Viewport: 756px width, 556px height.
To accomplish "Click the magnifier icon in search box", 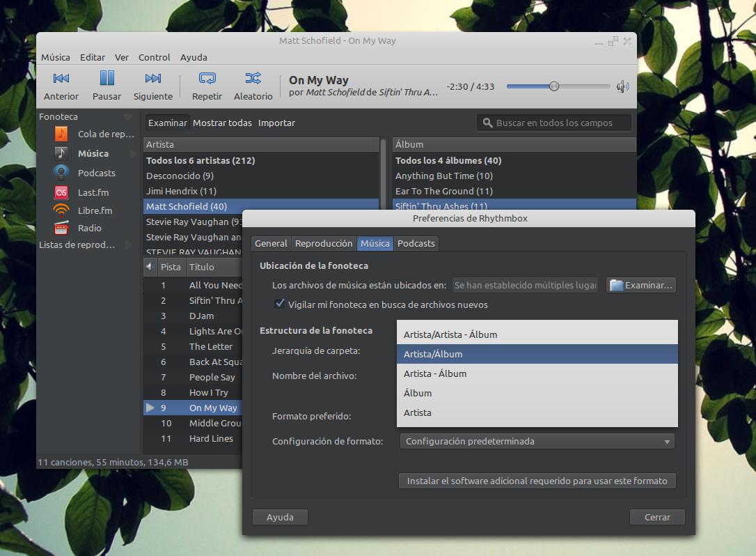I will pos(487,123).
